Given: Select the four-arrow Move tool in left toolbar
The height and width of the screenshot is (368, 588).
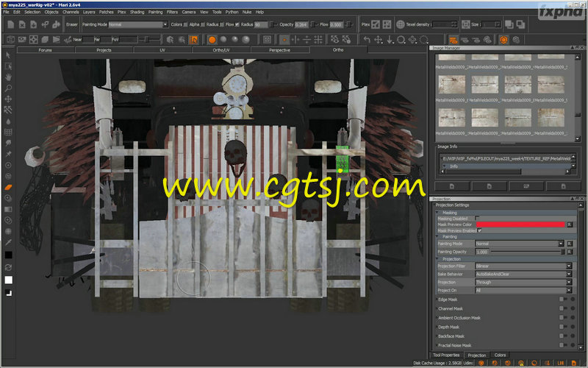Looking at the screenshot, I should (8, 99).
